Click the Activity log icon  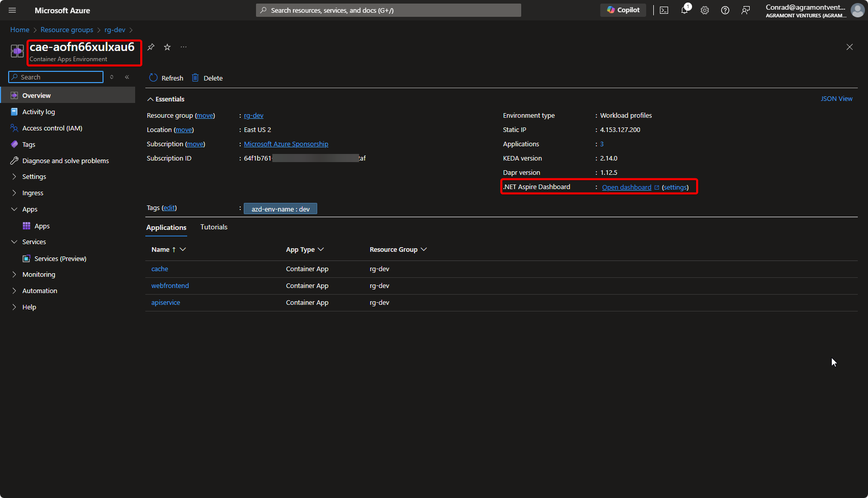tap(14, 112)
